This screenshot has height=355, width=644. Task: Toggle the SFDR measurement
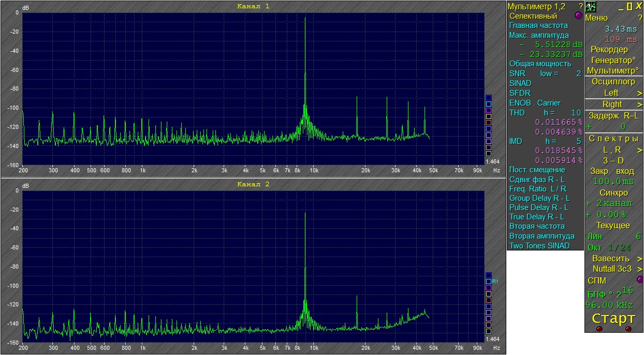(520, 93)
